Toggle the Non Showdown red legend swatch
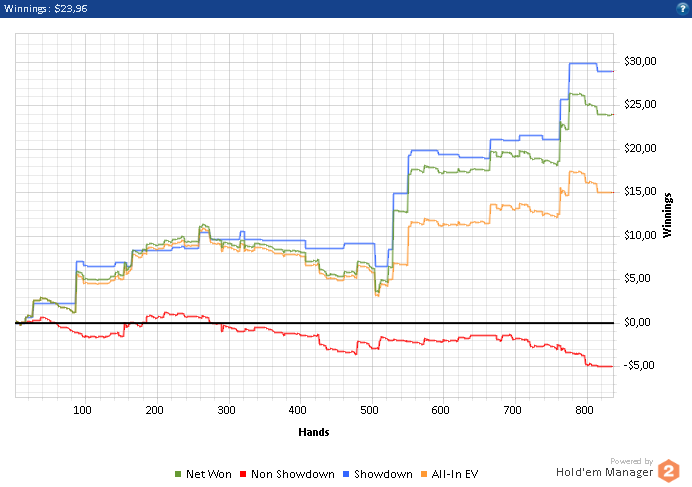This screenshot has height=487, width=692. click(x=243, y=474)
